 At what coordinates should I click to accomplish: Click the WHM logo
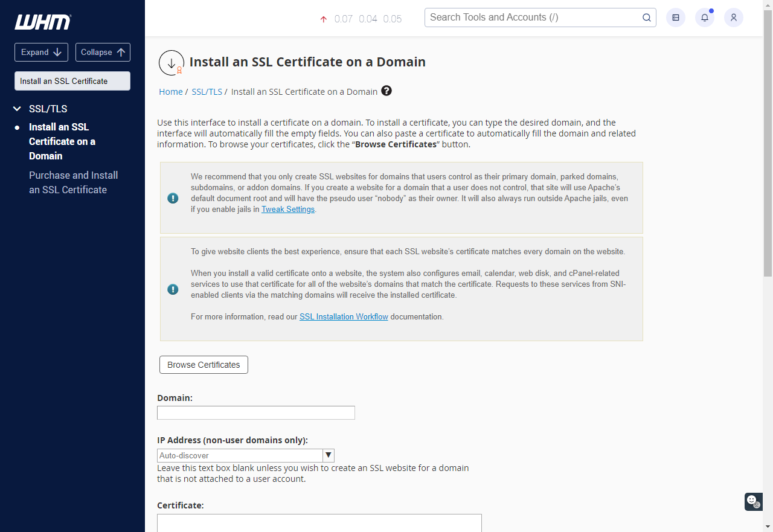[42, 22]
